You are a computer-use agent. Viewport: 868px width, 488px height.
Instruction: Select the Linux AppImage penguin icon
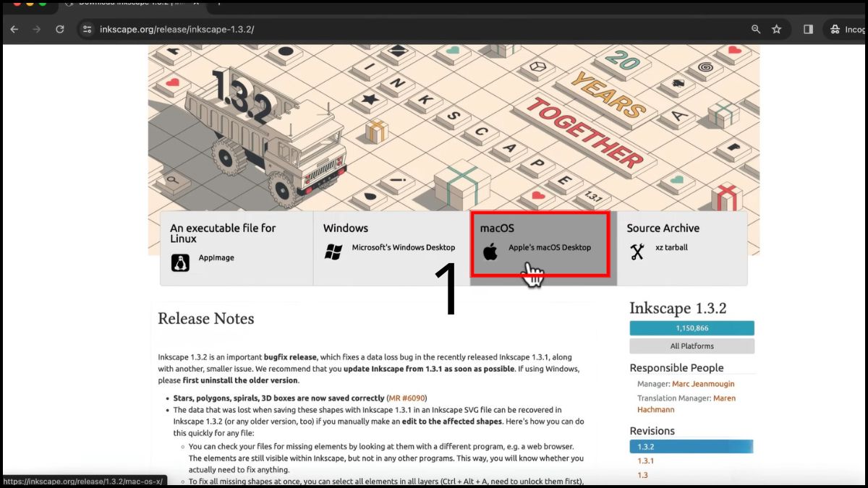pos(179,262)
